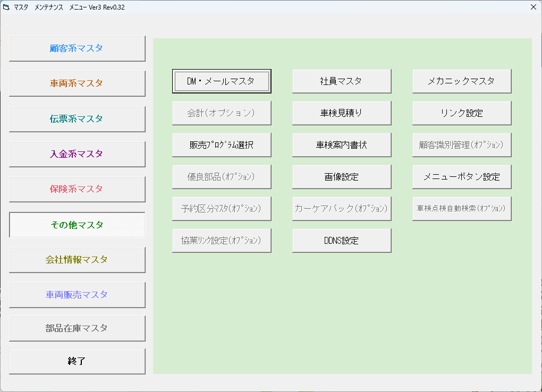Open DM・メールマスタ
The height and width of the screenshot is (392, 542).
pyautogui.click(x=222, y=81)
